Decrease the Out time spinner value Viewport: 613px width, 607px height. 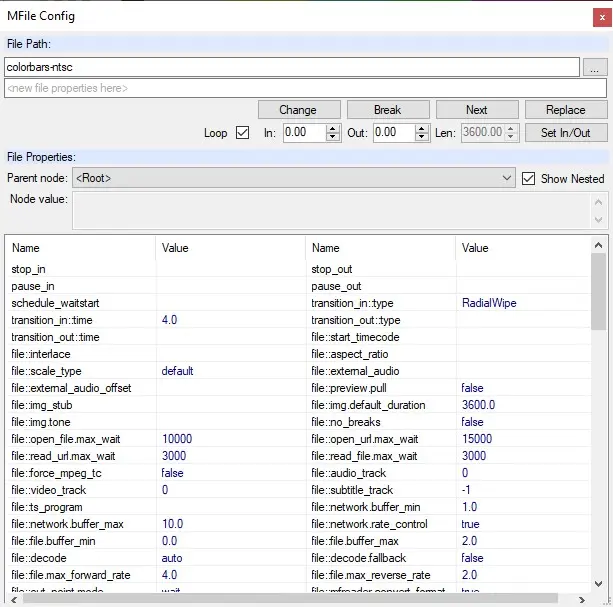tap(423, 137)
